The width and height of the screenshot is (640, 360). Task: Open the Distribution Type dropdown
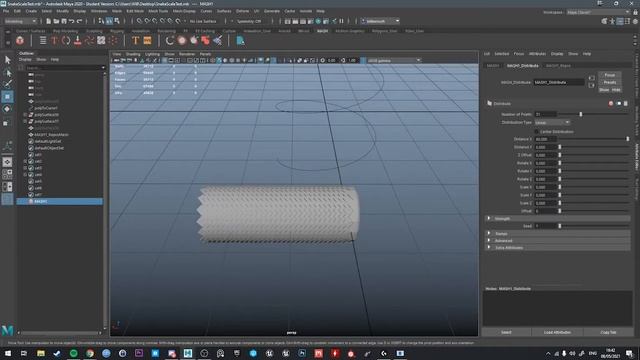click(x=552, y=122)
